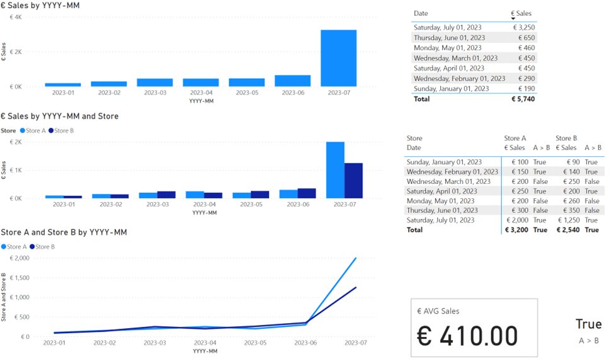Click the light blue Store A bar for 2023-07
This screenshot has height=364, width=614.
(x=335, y=170)
